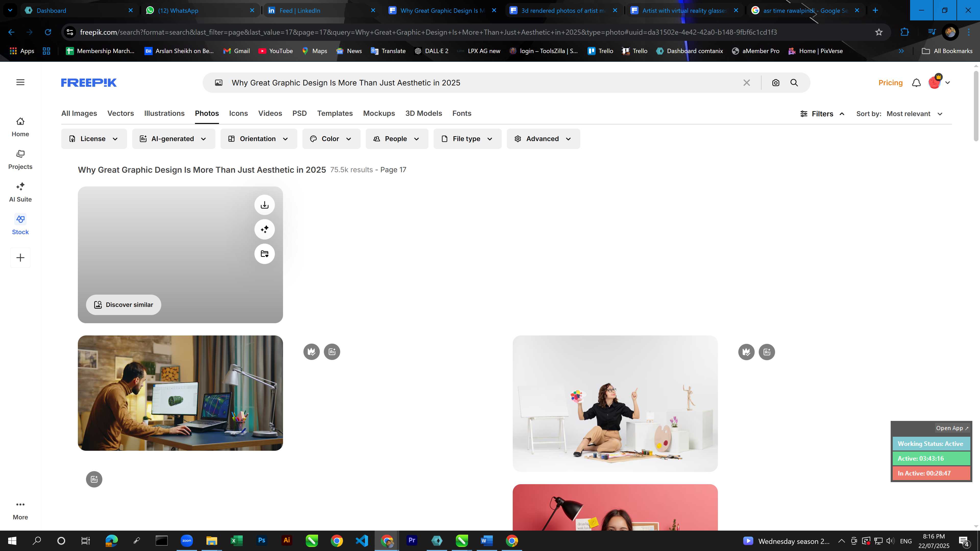Expand the License filter dropdown
This screenshot has width=980, height=551.
tap(94, 139)
